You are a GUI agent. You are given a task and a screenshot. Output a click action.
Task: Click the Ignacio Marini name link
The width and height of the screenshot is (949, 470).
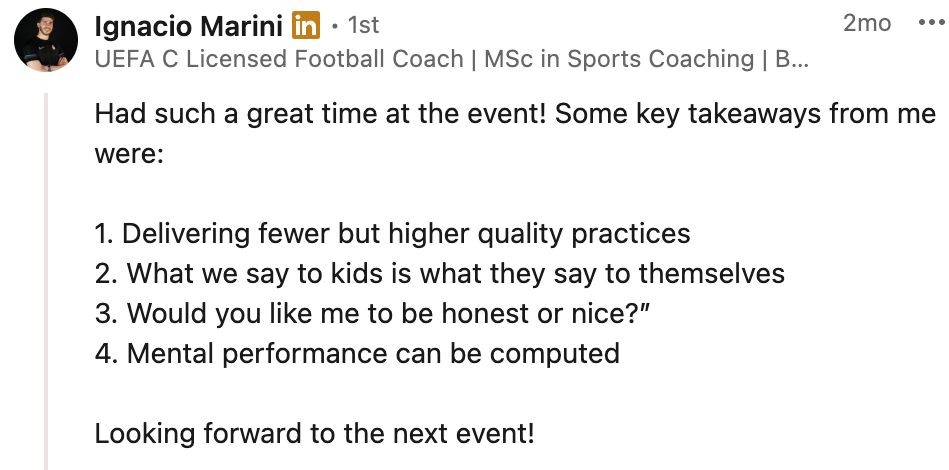click(x=188, y=24)
